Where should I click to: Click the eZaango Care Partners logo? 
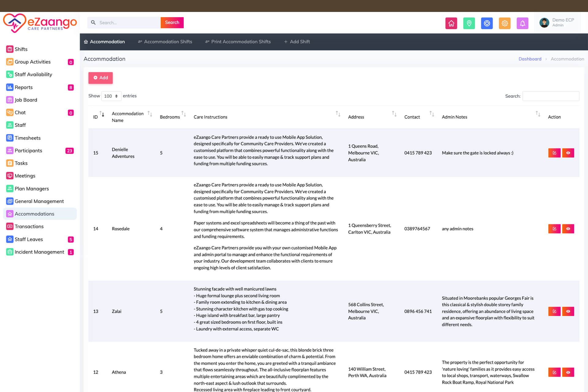[40, 23]
